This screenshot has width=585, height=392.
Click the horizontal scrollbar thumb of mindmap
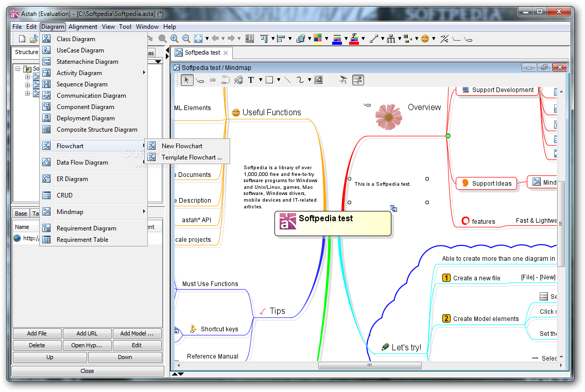[x=370, y=366]
